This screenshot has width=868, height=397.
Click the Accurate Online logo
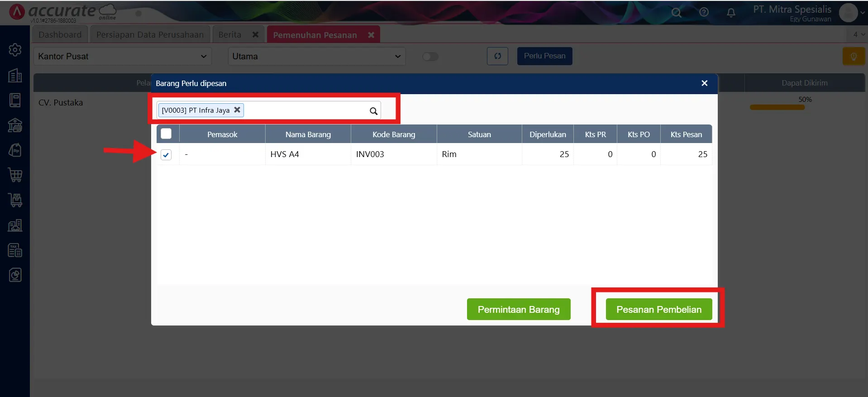pos(62,12)
